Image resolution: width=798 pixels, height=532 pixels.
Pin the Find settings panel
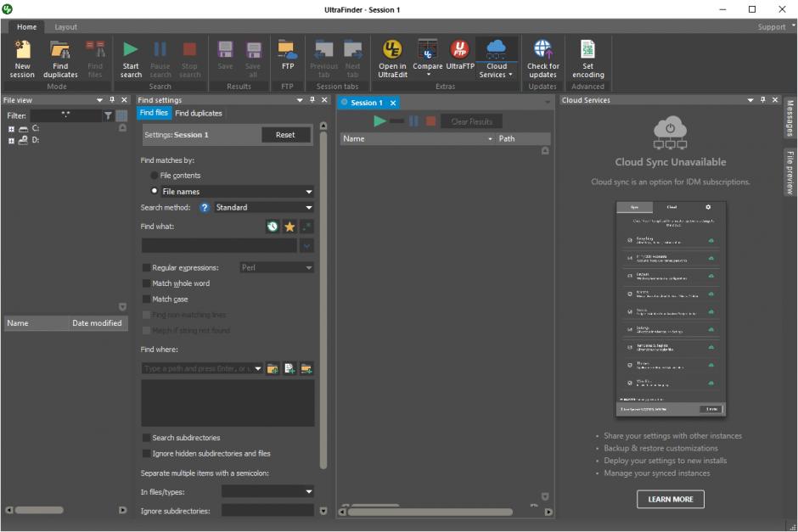point(312,99)
